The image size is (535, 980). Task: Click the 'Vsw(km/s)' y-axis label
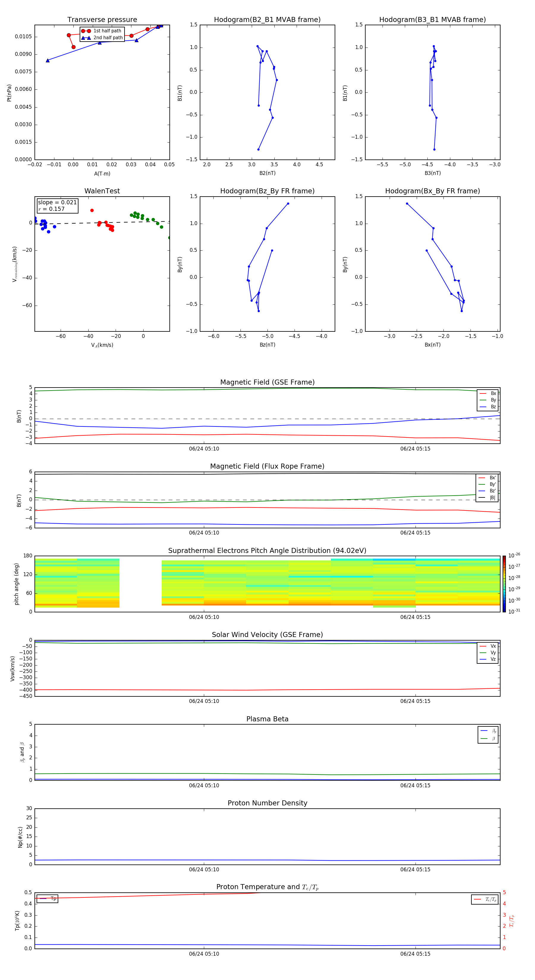tap(12, 668)
